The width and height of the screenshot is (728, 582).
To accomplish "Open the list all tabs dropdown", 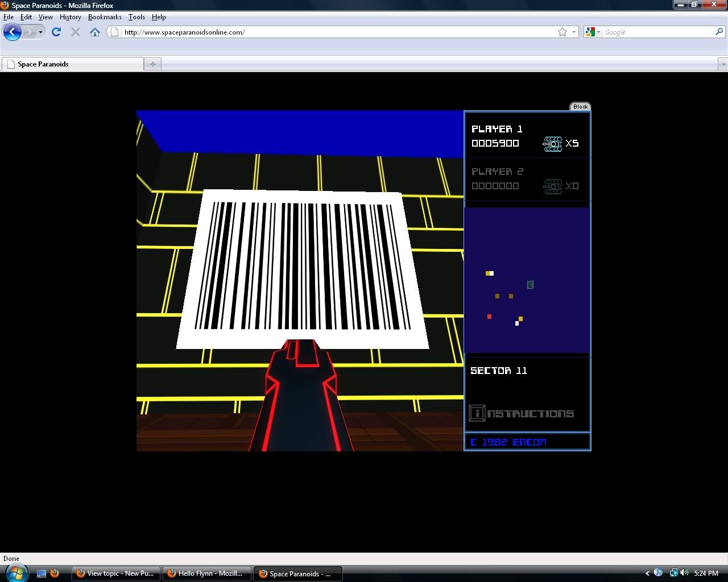I will (x=723, y=64).
